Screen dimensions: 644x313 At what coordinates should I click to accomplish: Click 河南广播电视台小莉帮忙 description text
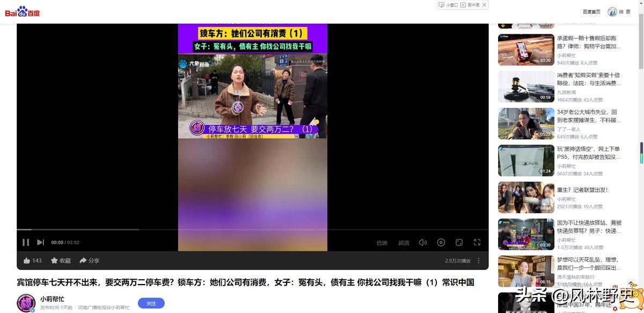click(x=104, y=308)
